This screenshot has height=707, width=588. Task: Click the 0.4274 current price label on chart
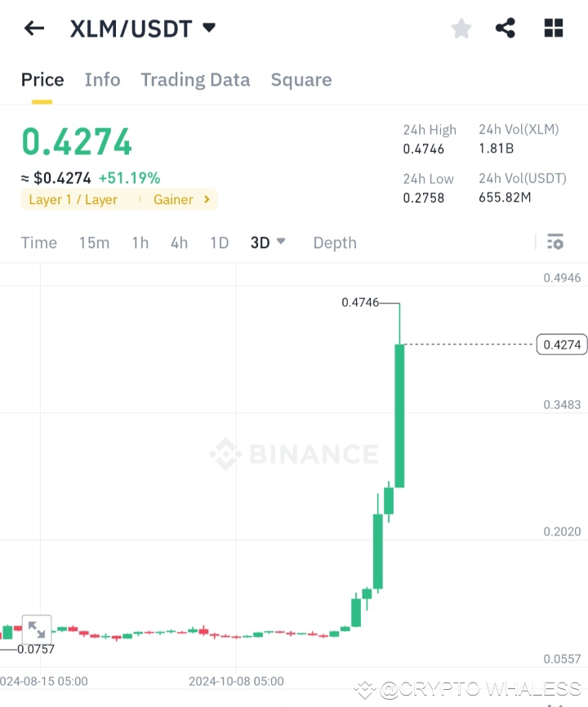coord(560,344)
